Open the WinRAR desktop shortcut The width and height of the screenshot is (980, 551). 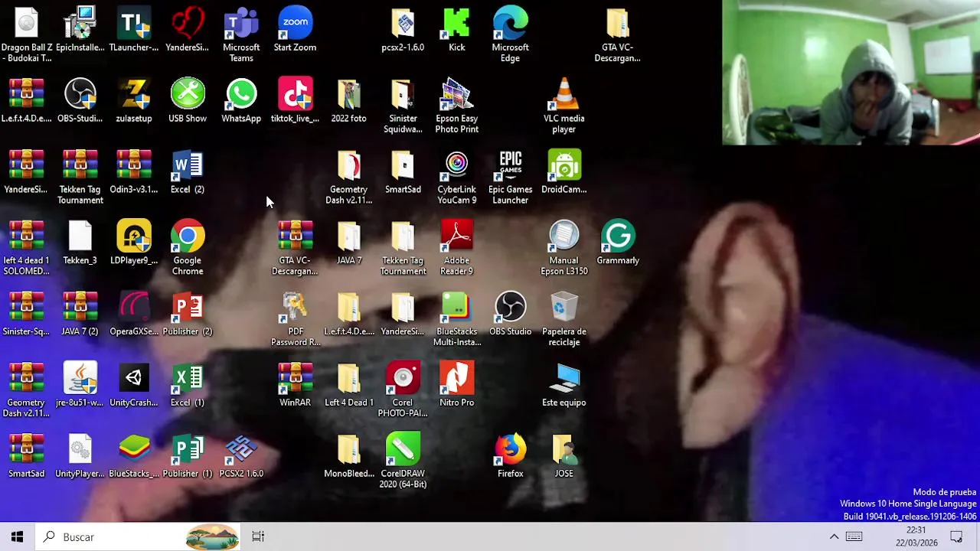295,385
